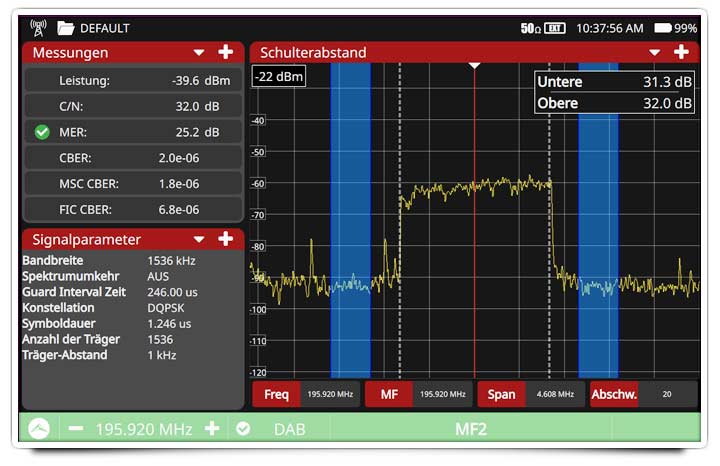The width and height of the screenshot is (720, 466).
Task: Open the DEFAULT folder icon
Action: 66,28
